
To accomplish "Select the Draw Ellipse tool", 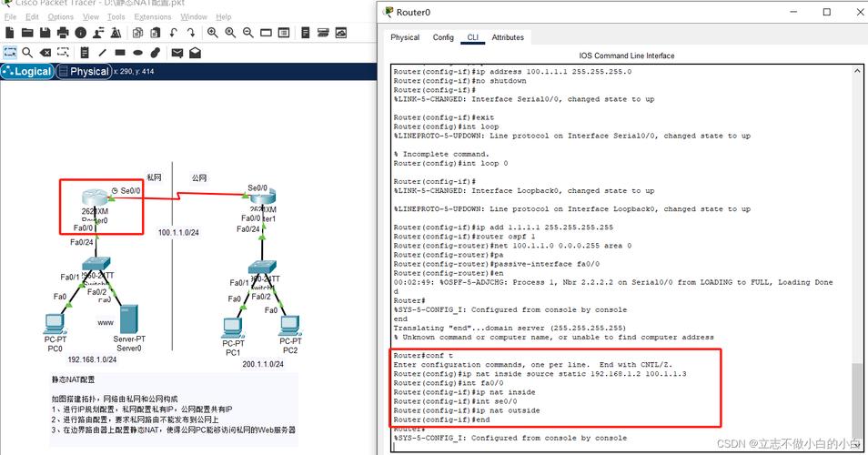I will tap(137, 53).
